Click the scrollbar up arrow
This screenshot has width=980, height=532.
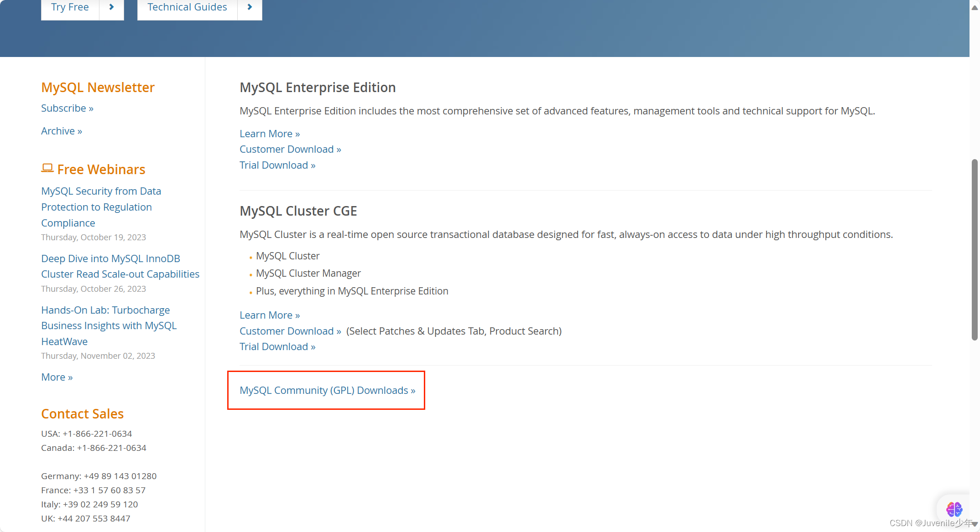coord(975,7)
